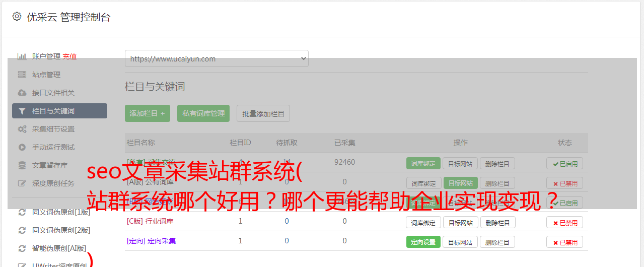Image resolution: width=644 pixels, height=267 pixels.
Task: Click the cloud icon for 接口文件相关
Action: pos(22,93)
